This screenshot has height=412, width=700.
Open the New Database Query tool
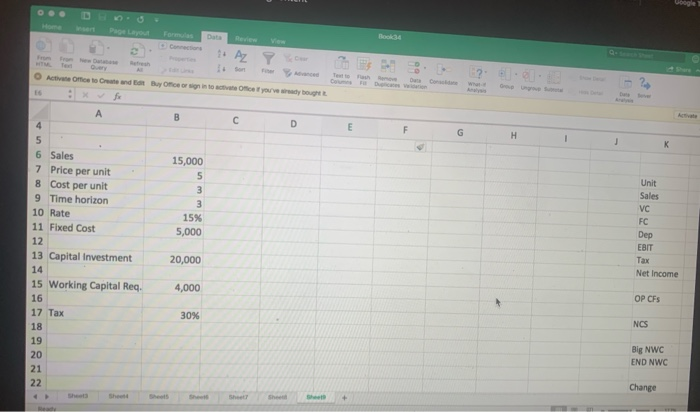(x=99, y=54)
